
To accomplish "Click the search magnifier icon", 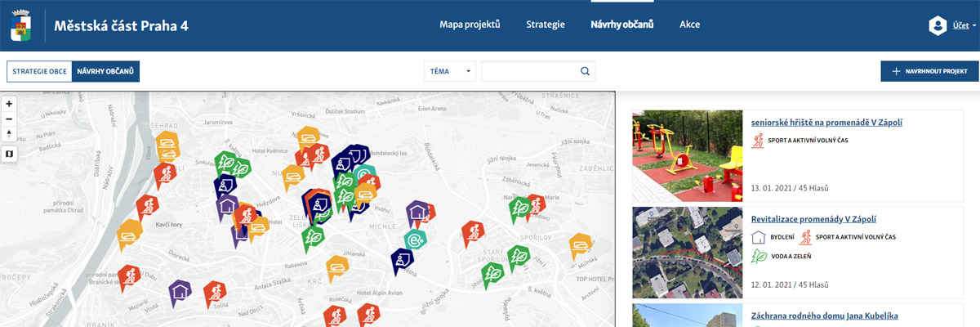I will (585, 71).
